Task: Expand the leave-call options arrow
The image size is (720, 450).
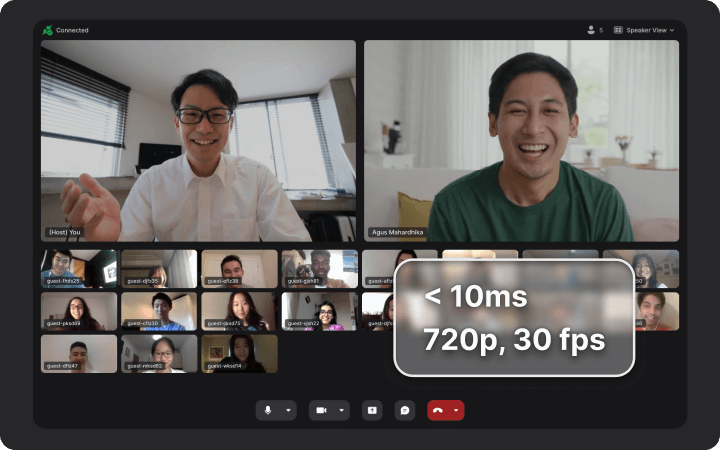Action: click(x=456, y=410)
